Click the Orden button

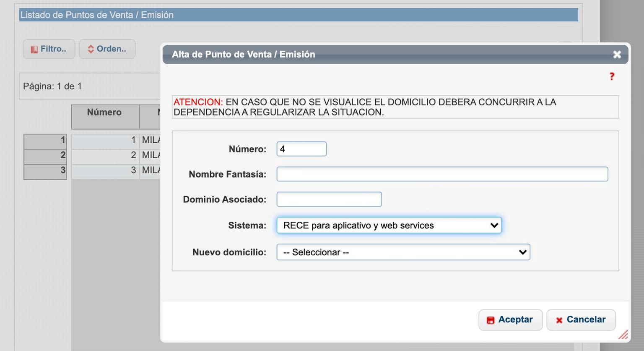coord(107,49)
